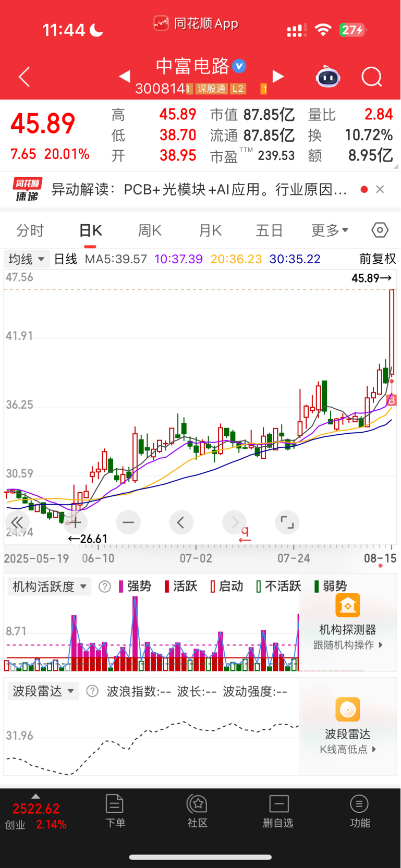Open 跟随机构操作 link
The width and height of the screenshot is (401, 868).
(x=348, y=645)
